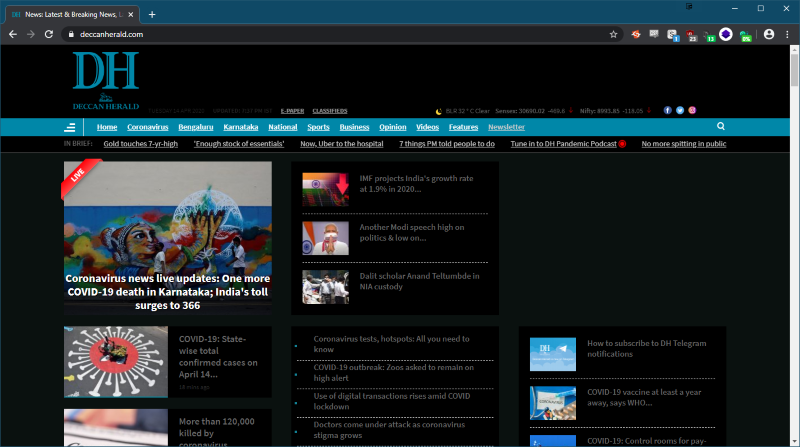Open 'COVID-19 outbreak: Zoos asked to remain' story
The width and height of the screenshot is (800, 447).
(x=393, y=372)
